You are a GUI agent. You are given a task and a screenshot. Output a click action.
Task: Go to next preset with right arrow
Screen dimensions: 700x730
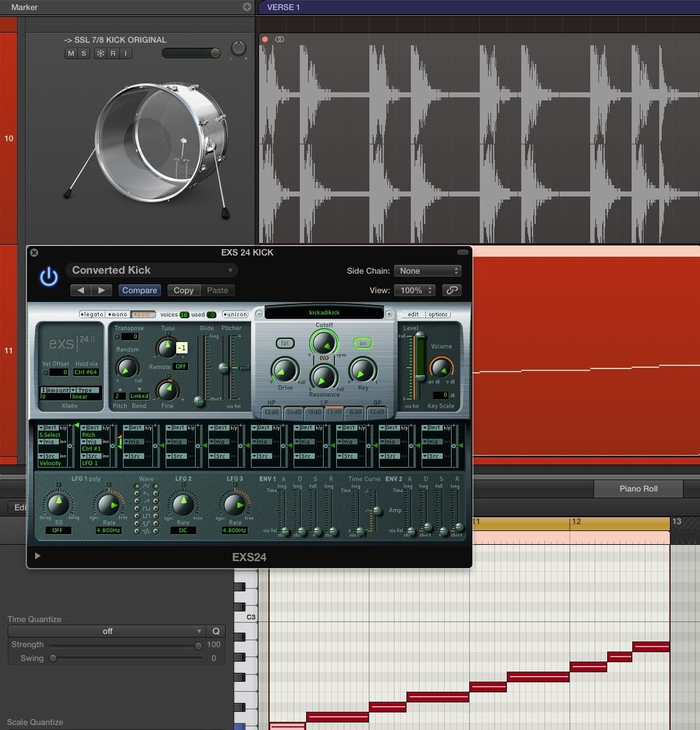[102, 290]
